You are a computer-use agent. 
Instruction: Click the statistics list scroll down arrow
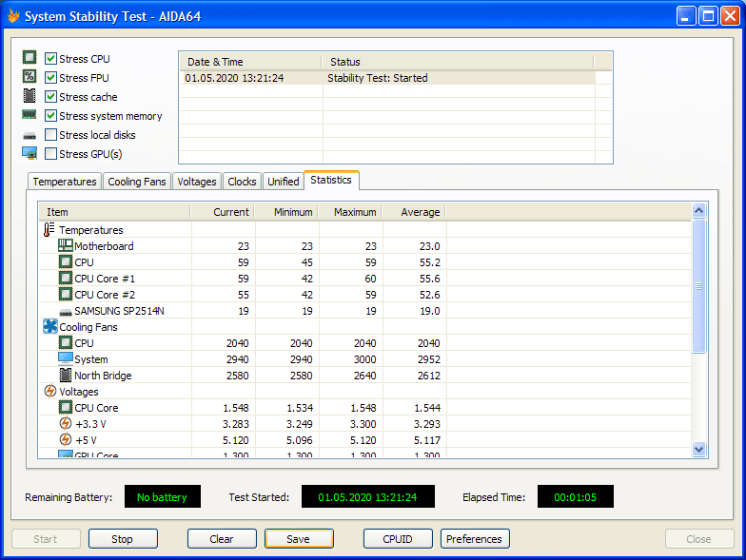(x=698, y=449)
